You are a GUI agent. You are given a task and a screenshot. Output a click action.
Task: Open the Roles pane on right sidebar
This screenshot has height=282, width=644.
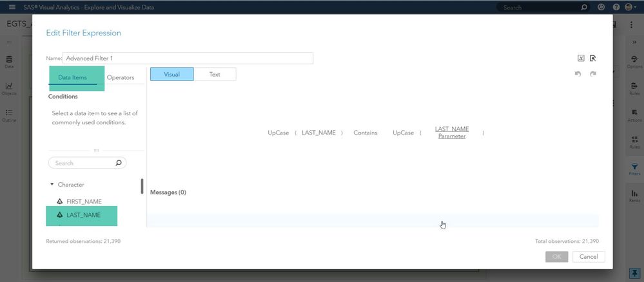[x=634, y=89]
